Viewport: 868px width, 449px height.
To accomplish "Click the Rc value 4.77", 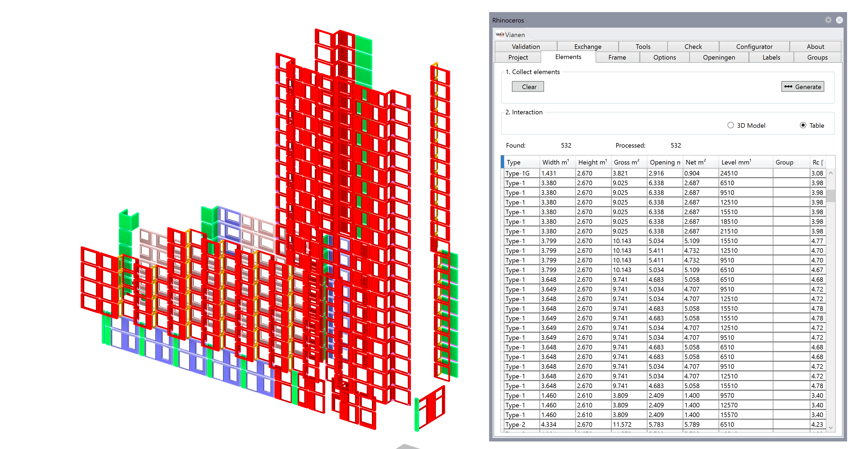I will coord(818,241).
